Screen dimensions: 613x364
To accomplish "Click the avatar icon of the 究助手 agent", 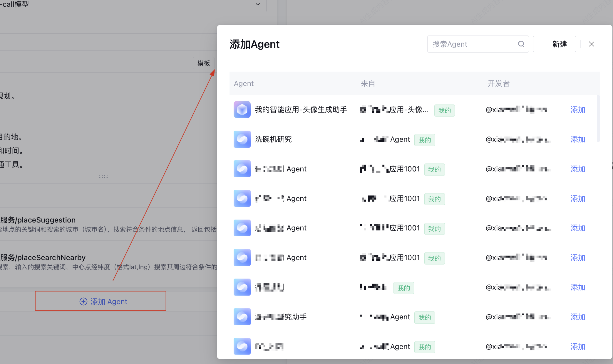I will point(242,317).
